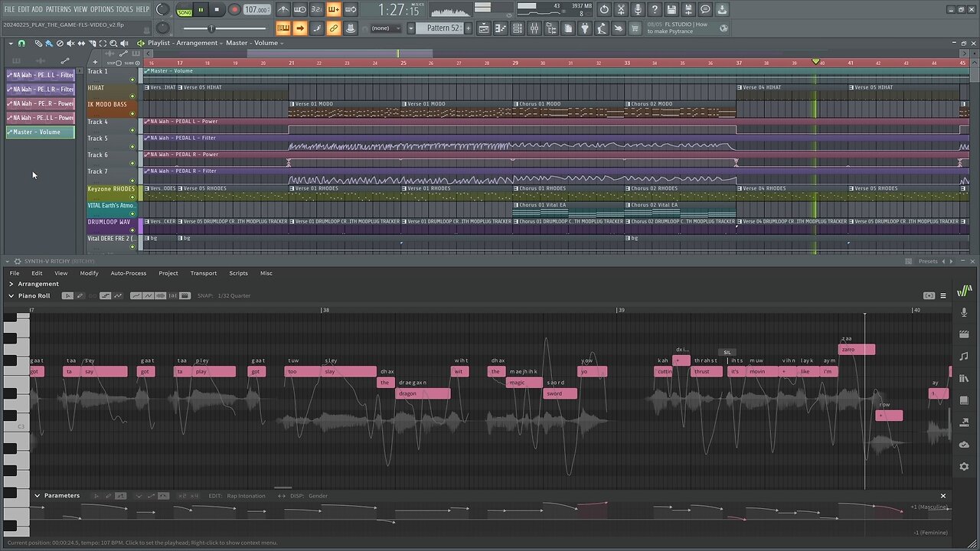Toggle the metronome icon
The image size is (980, 551).
(x=283, y=10)
